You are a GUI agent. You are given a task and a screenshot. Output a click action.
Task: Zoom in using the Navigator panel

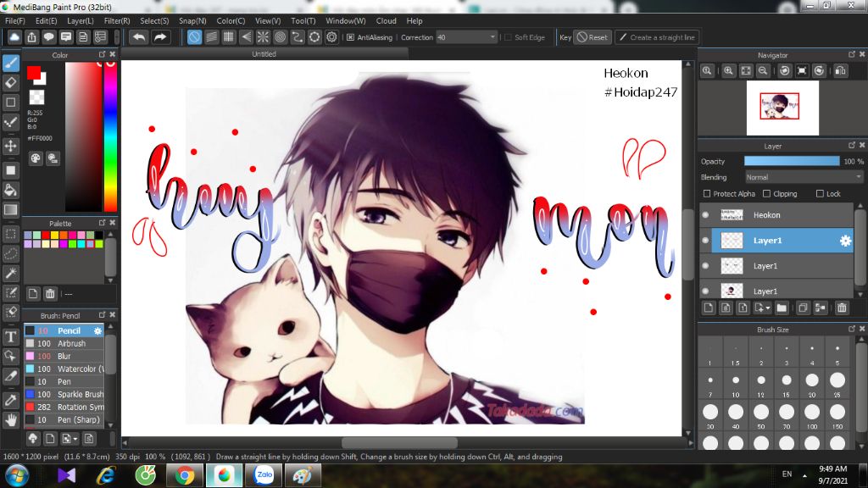coord(728,71)
